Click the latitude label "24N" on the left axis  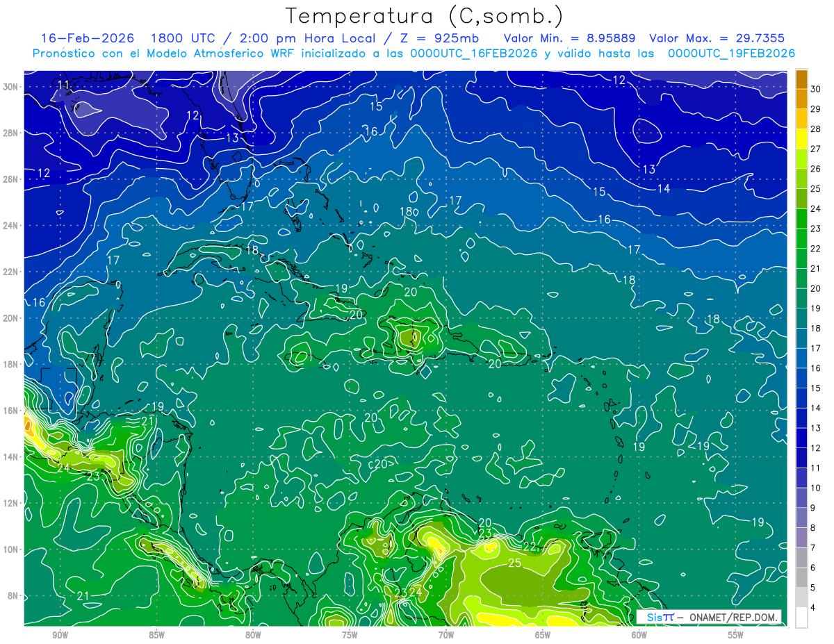[10, 225]
